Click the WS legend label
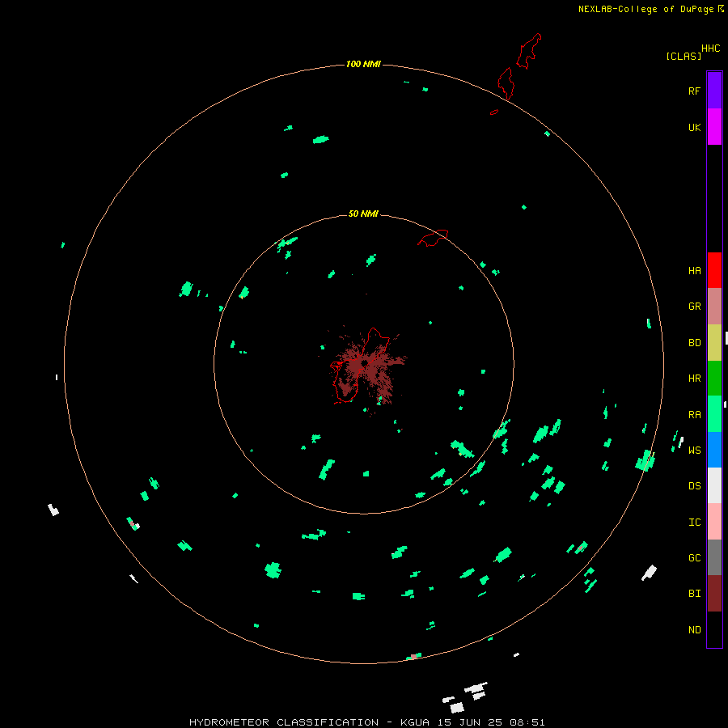 (x=694, y=451)
